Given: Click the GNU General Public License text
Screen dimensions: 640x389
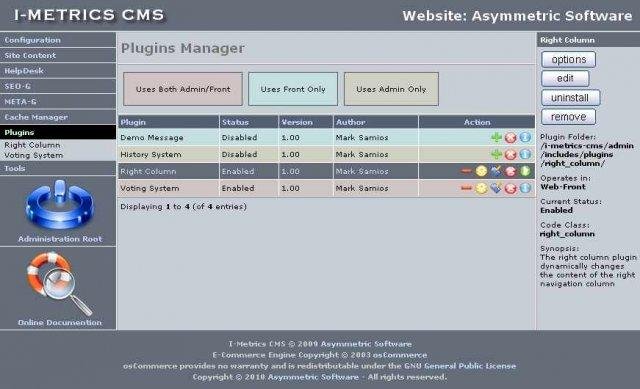Looking at the screenshot, I should [460, 366].
